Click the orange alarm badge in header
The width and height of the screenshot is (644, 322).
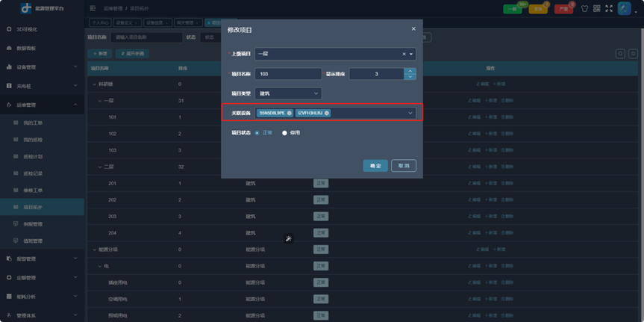[x=538, y=9]
